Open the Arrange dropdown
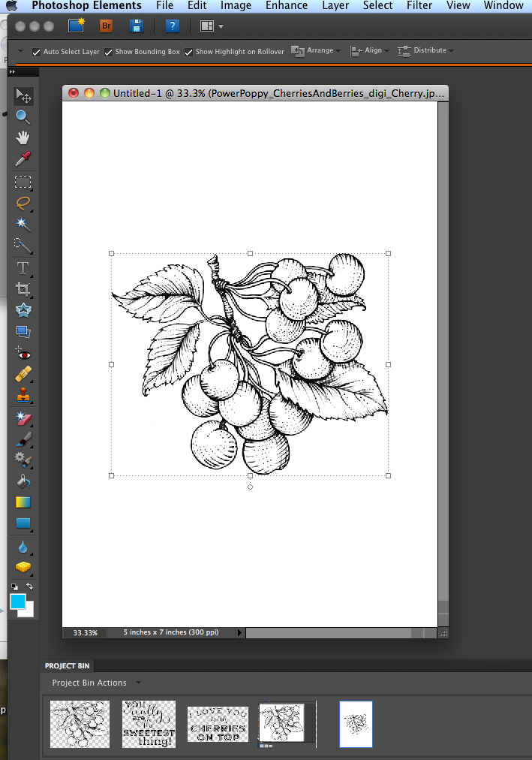The image size is (532, 760). coord(316,50)
